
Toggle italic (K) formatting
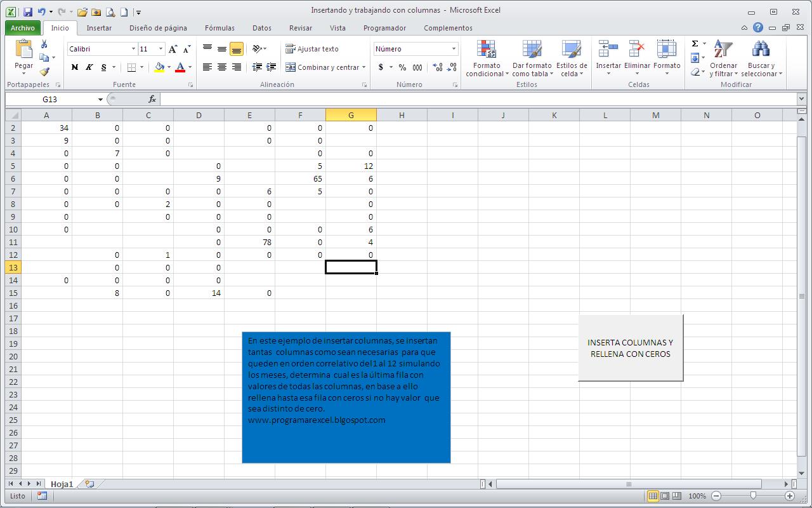[89, 67]
